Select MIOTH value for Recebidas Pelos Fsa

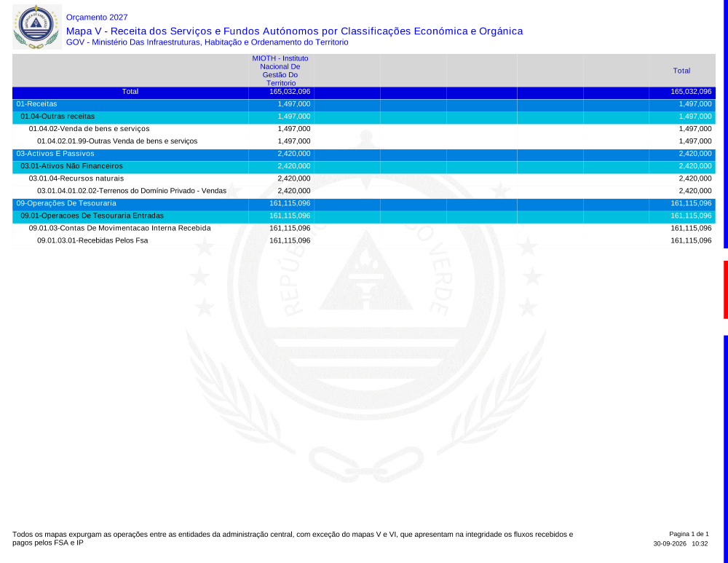290,240
